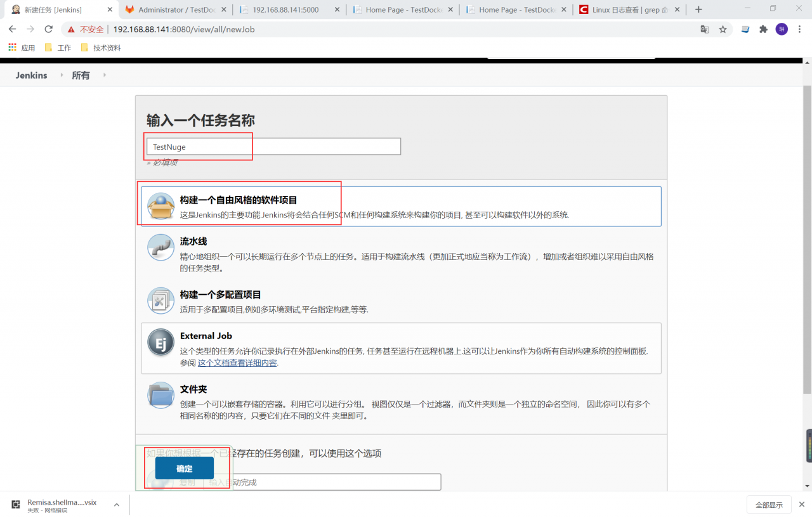This screenshot has height=518, width=812.
Task: Select the Folder (文件夹) icon
Action: pyautogui.click(x=160, y=395)
